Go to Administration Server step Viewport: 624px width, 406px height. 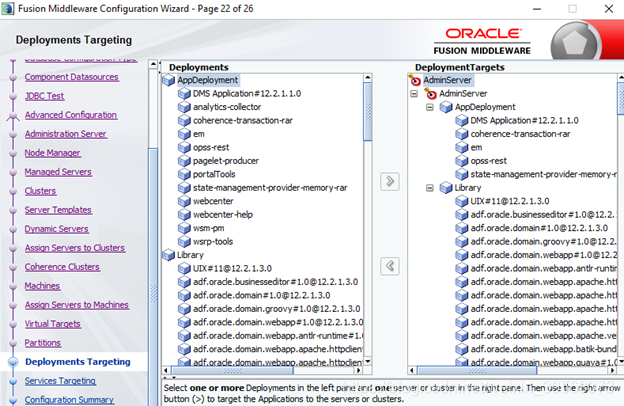click(66, 134)
